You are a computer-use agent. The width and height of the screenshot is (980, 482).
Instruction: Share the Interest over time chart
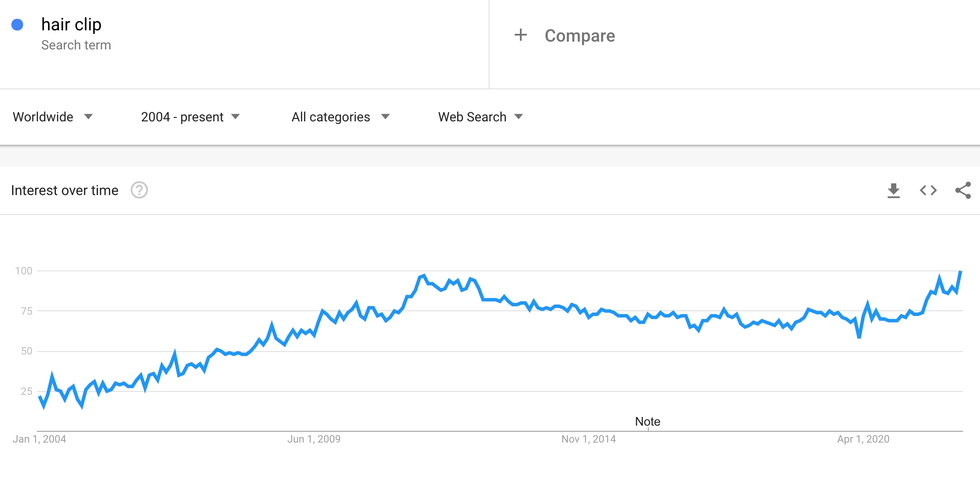click(963, 190)
